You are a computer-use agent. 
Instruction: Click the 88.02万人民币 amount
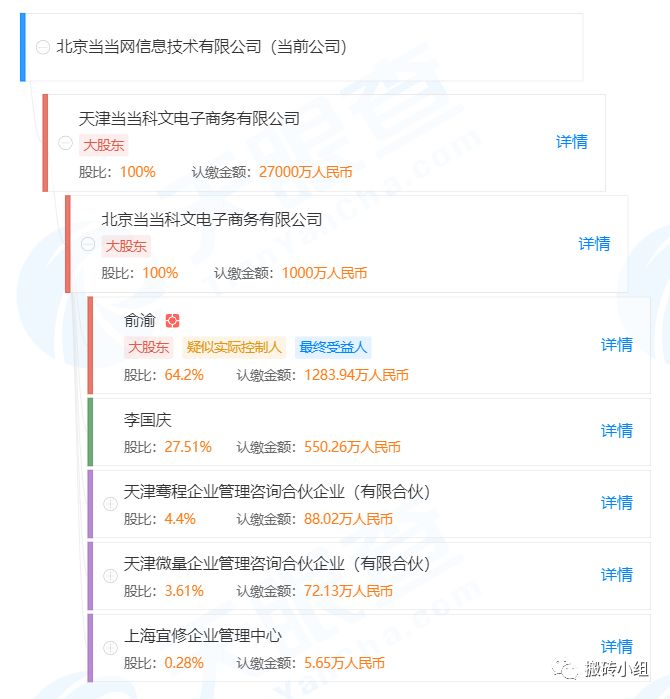(348, 519)
